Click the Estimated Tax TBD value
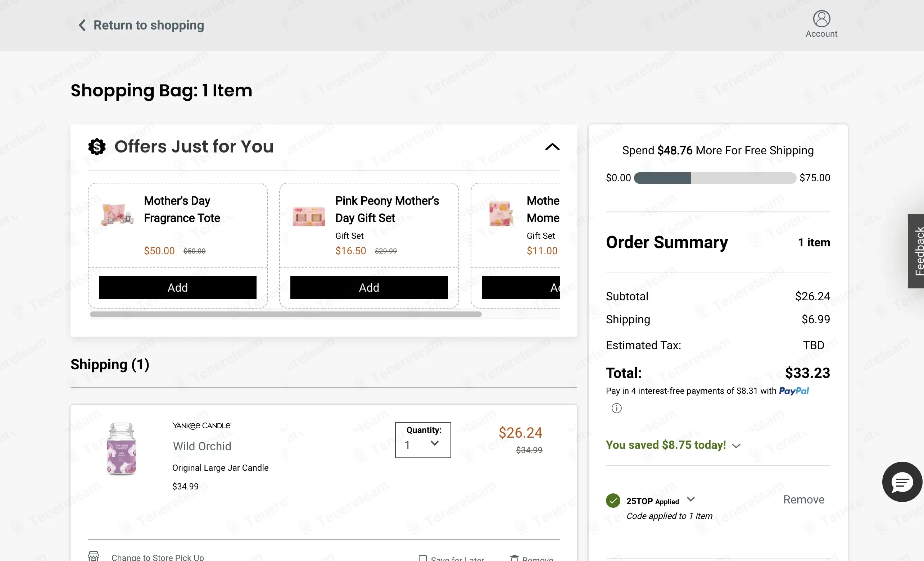924x561 pixels. pyautogui.click(x=814, y=345)
